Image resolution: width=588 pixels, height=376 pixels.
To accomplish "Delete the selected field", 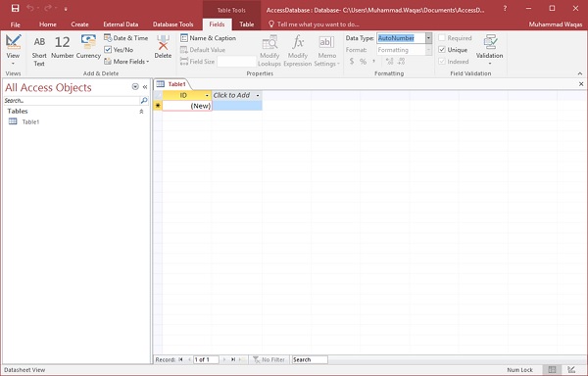I will (163, 47).
